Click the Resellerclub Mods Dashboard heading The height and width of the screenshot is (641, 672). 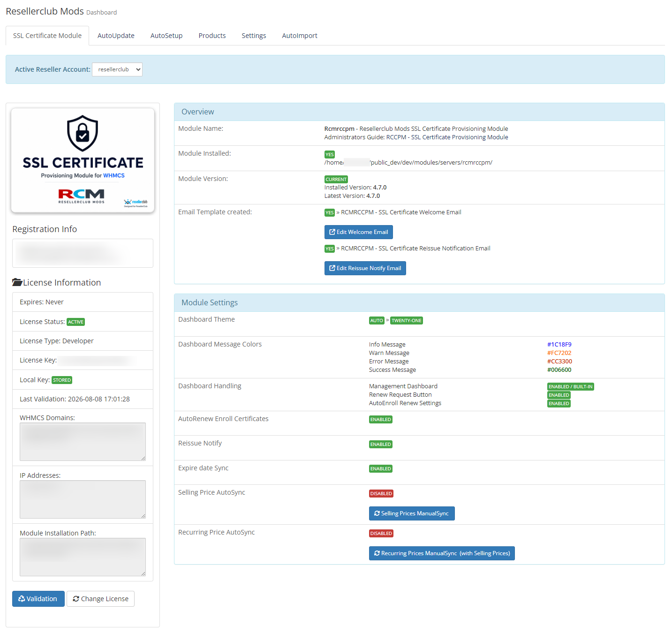[x=61, y=11]
